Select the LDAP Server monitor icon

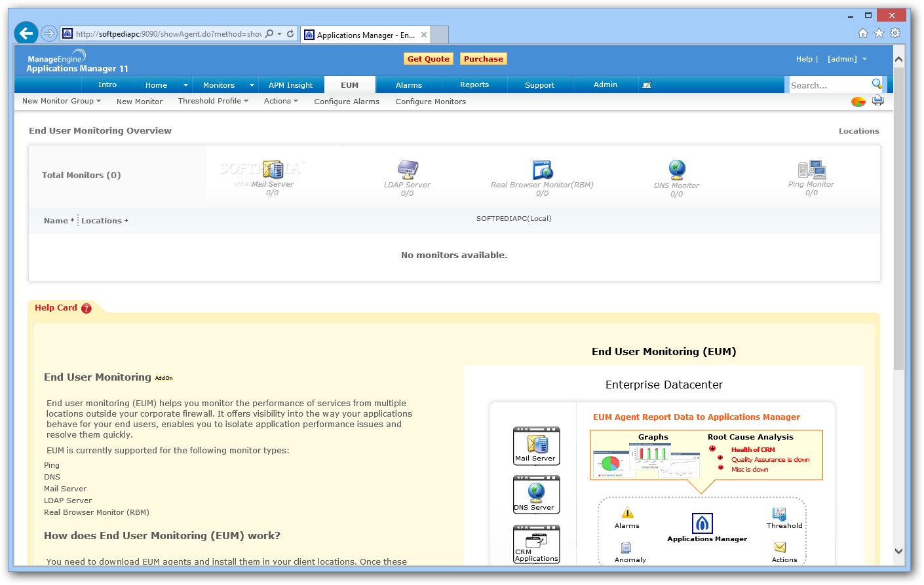pos(408,170)
